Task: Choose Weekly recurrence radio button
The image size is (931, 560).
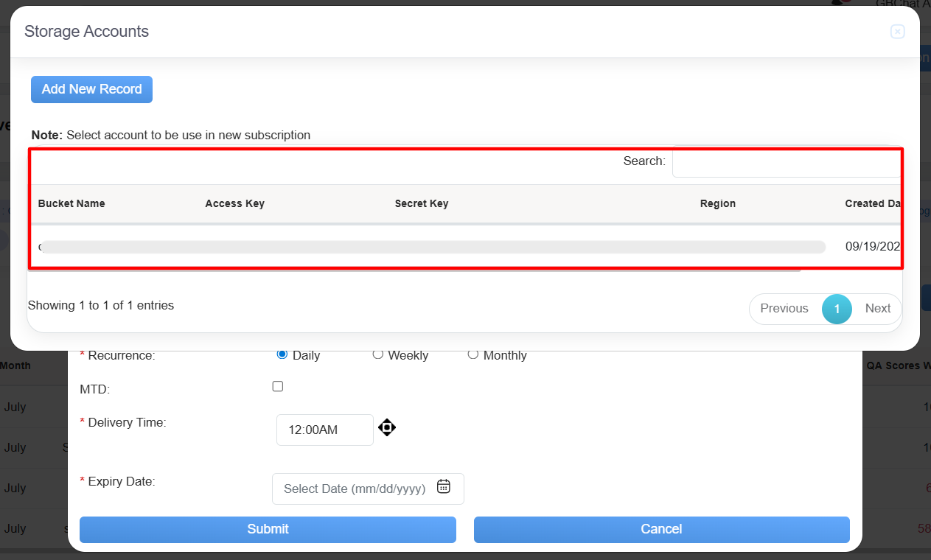Action: (x=377, y=354)
